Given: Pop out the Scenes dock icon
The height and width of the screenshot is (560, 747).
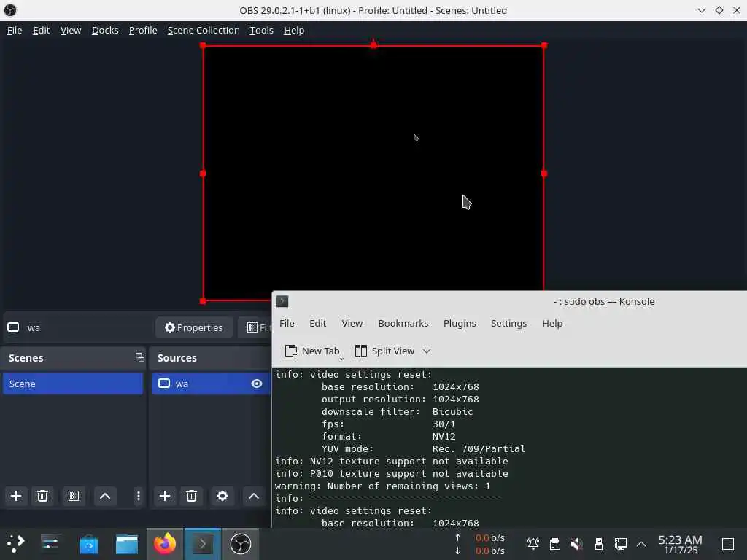Looking at the screenshot, I should pos(139,357).
